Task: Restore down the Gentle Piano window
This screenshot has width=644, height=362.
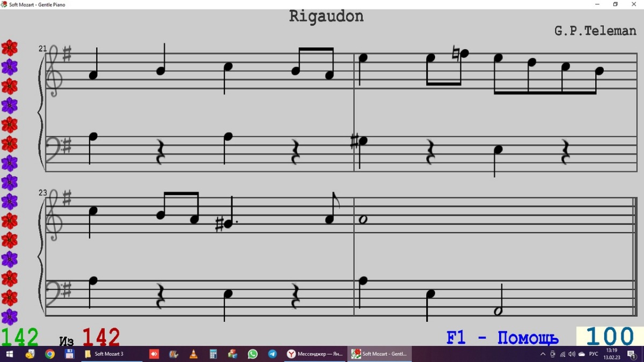Action: point(616,4)
